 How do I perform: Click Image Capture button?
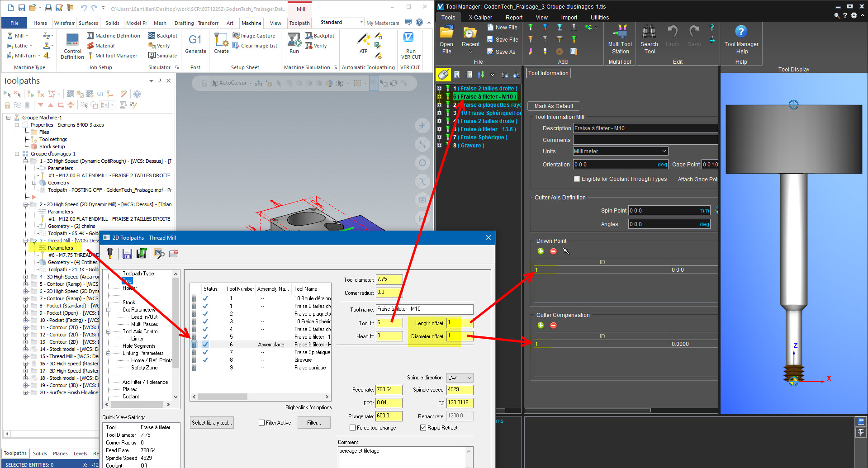(254, 36)
